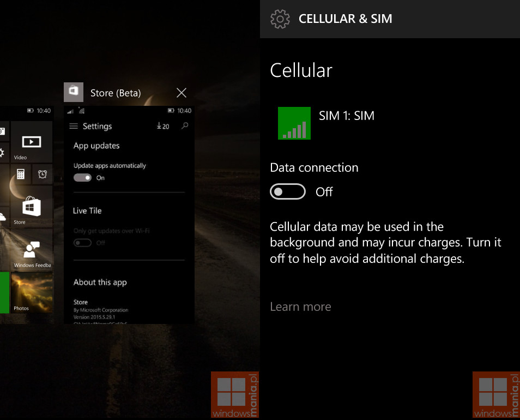This screenshot has height=420, width=520.
Task: Click the Cellular & SIM gear icon
Action: coord(280,19)
